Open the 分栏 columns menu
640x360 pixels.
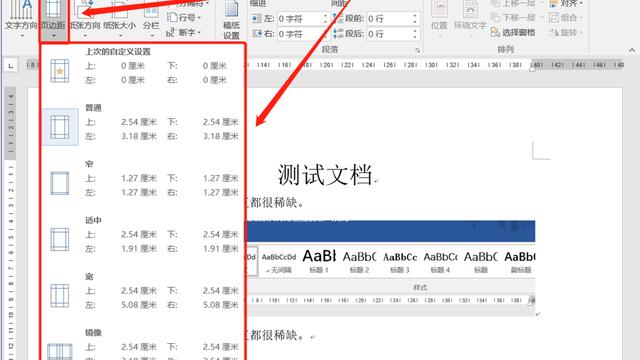coord(151,20)
